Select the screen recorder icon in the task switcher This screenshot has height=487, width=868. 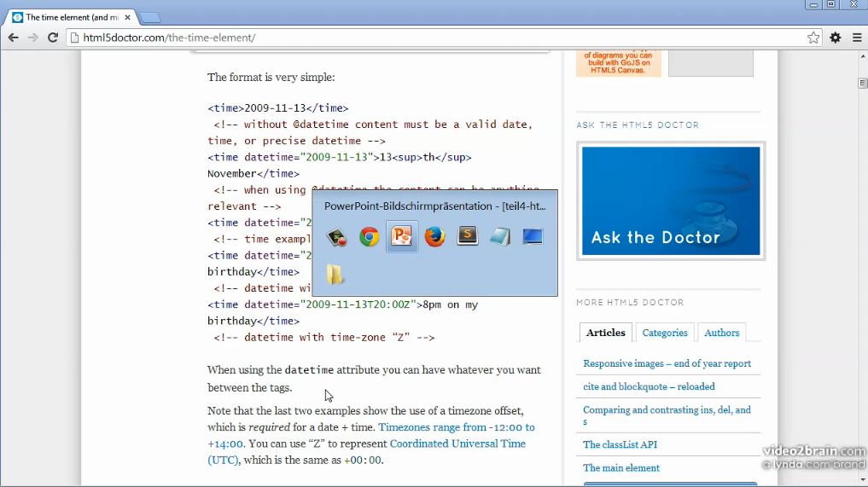coord(336,237)
